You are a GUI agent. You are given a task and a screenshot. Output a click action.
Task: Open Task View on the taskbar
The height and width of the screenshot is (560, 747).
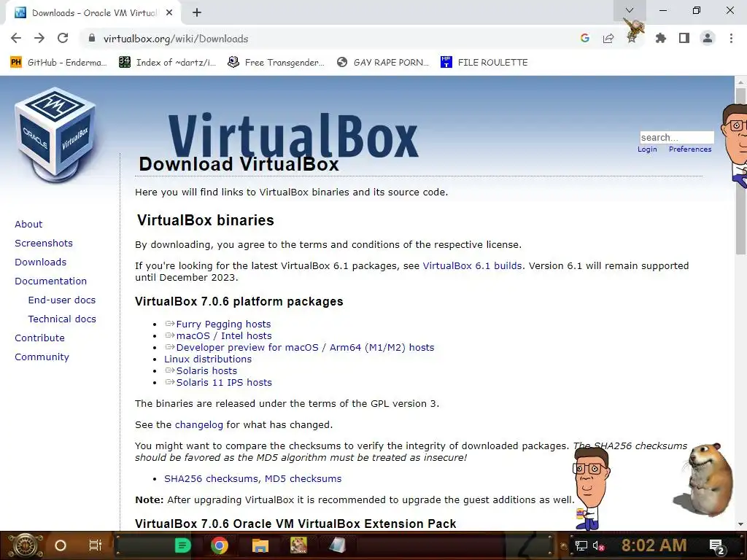(x=96, y=545)
